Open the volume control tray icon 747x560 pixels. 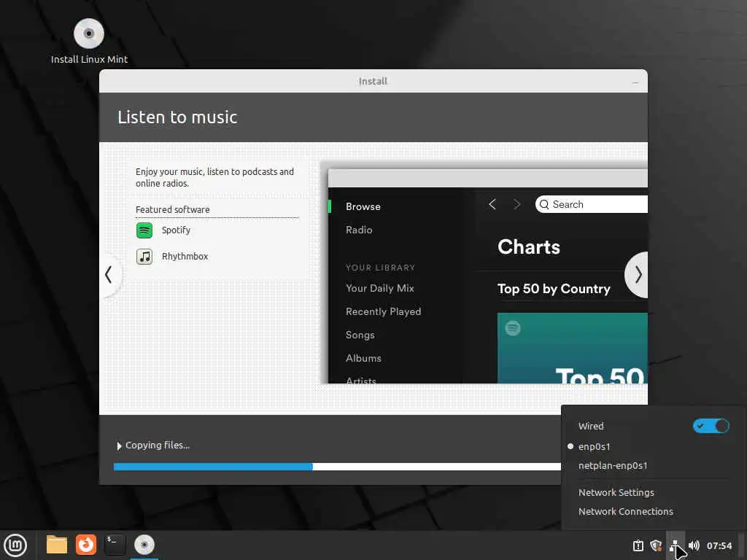point(694,545)
